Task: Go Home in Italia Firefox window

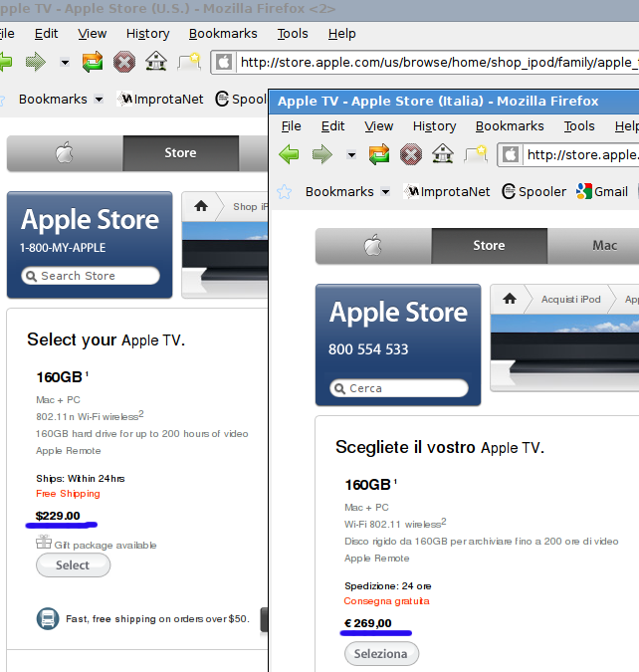Action: tap(443, 153)
